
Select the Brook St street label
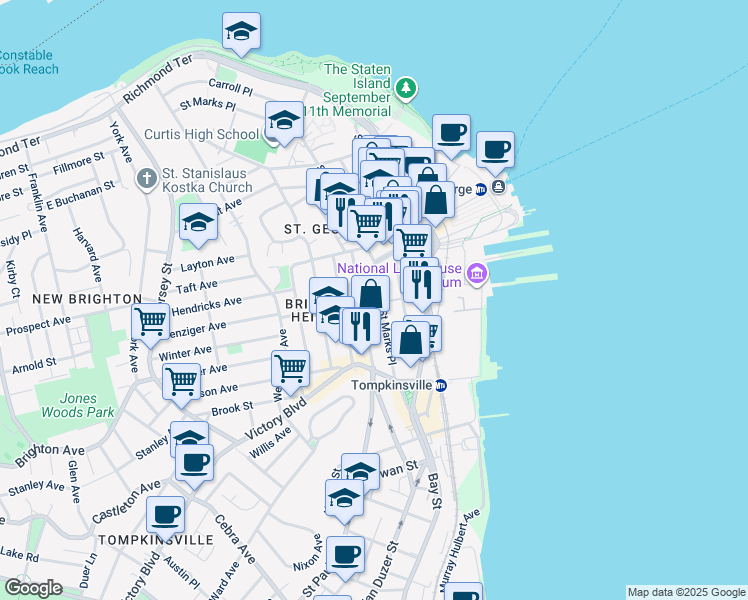pyautogui.click(x=232, y=409)
